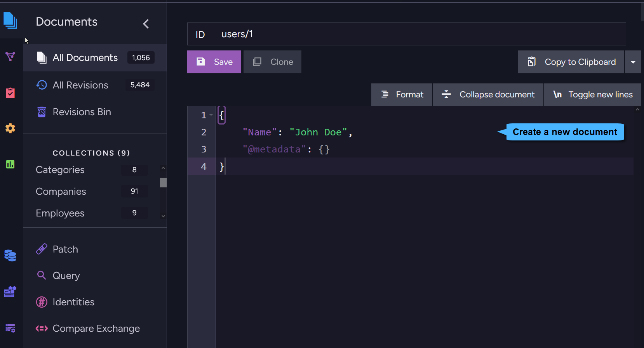The width and height of the screenshot is (644, 348).
Task: Open the server settings icon at sidebar bottom
Action: click(x=10, y=328)
